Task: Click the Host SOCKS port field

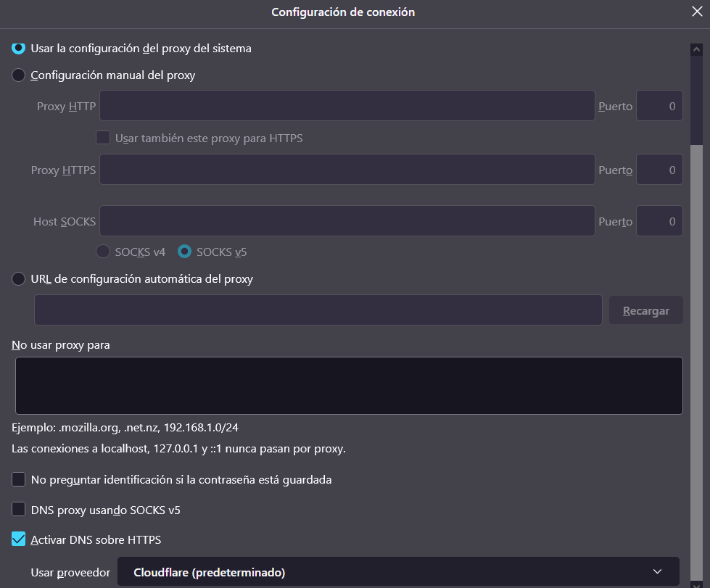Action: [659, 221]
